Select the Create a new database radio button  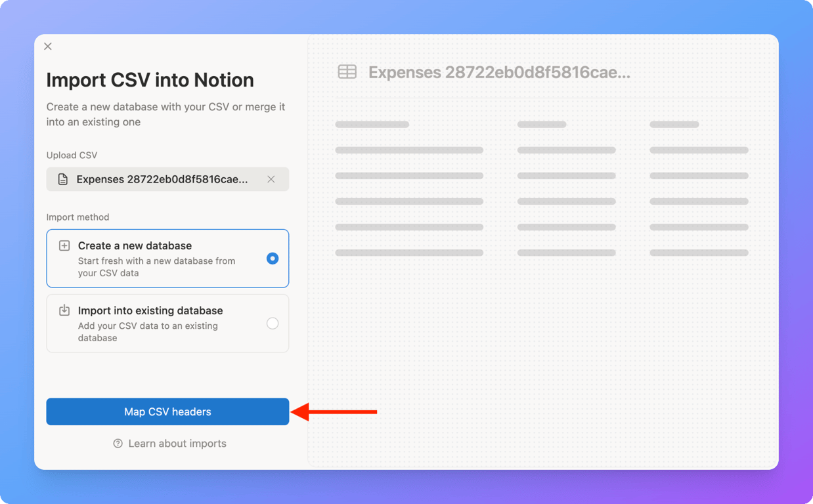click(x=273, y=259)
